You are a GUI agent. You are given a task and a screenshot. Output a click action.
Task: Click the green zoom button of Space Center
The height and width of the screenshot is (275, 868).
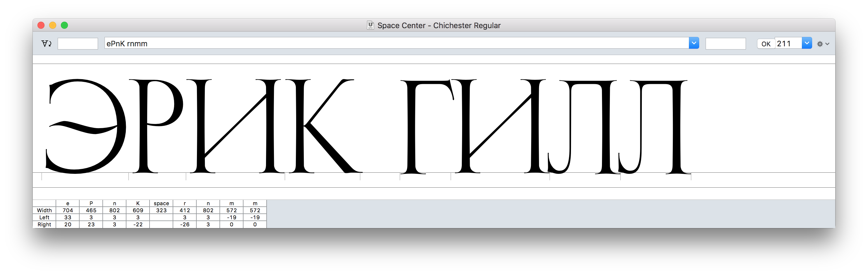(x=64, y=25)
